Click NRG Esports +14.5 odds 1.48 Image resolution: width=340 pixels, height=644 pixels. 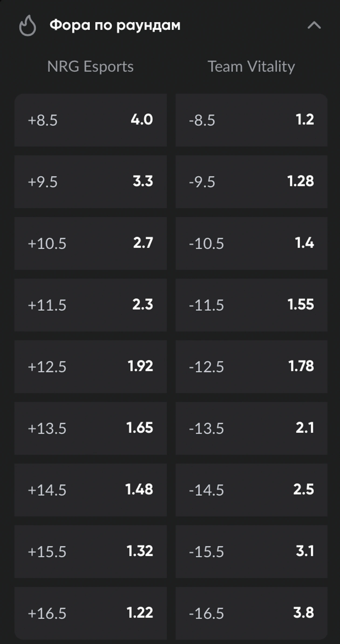click(91, 490)
